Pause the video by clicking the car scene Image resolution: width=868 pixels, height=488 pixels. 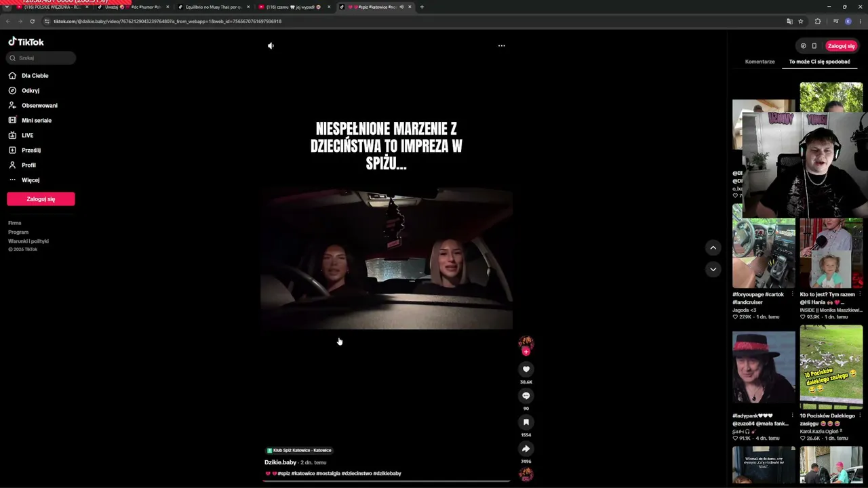[387, 259]
